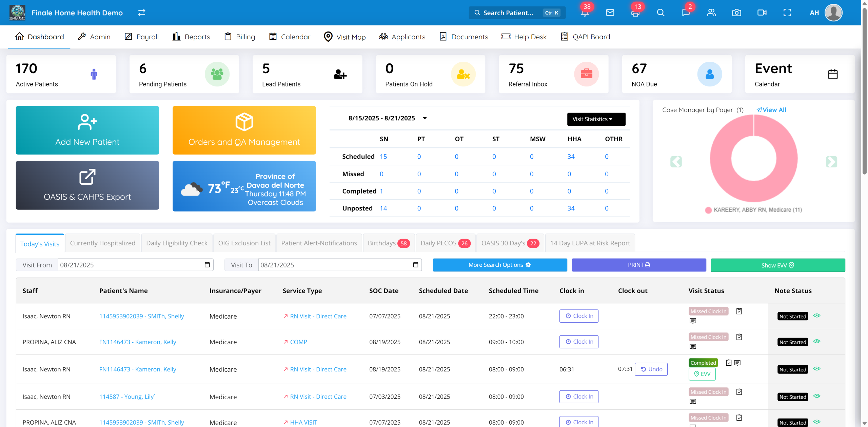Enter fullscreen mode icon
The height and width of the screenshot is (427, 868).
pyautogui.click(x=787, y=13)
